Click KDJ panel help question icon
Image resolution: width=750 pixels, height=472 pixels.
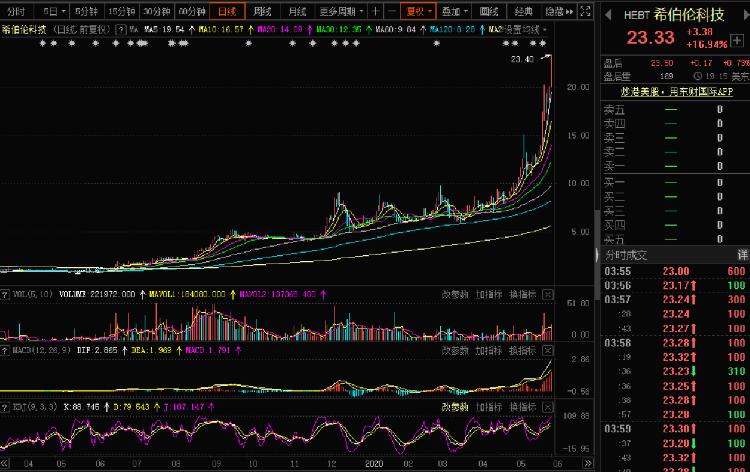point(5,407)
